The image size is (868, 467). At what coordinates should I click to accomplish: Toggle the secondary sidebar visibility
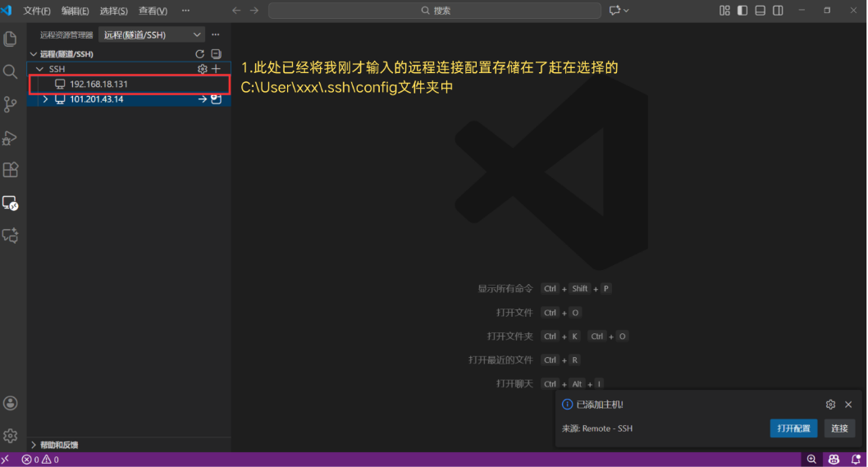(778, 11)
